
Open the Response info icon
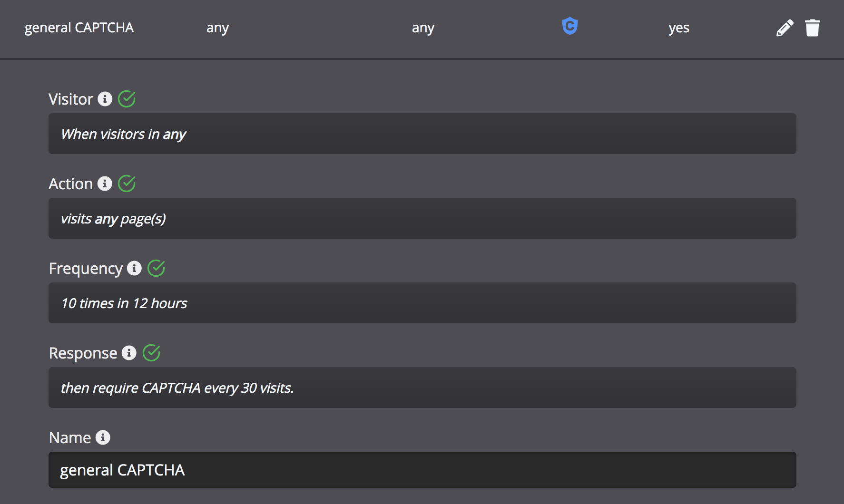click(x=129, y=353)
